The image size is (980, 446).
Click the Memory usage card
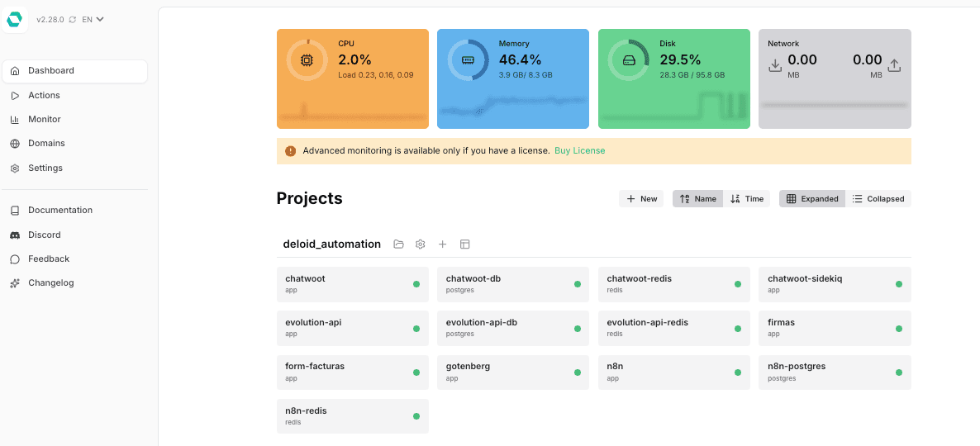pyautogui.click(x=513, y=78)
